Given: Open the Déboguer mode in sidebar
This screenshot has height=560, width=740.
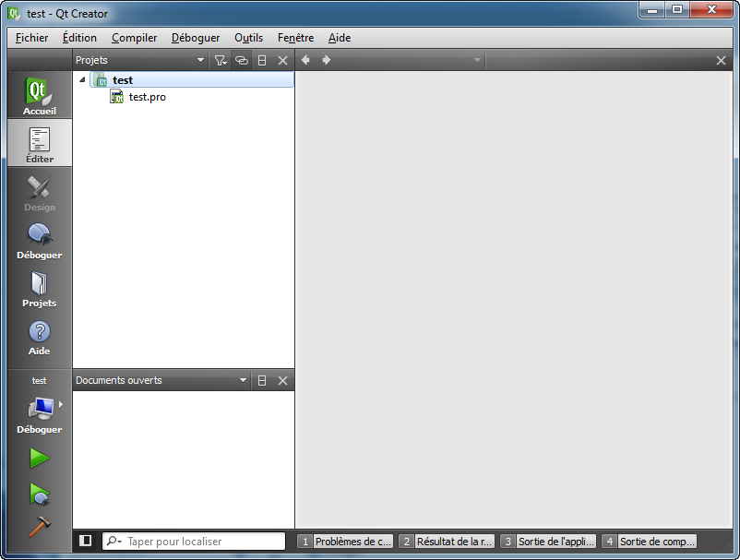Looking at the screenshot, I should click(39, 241).
